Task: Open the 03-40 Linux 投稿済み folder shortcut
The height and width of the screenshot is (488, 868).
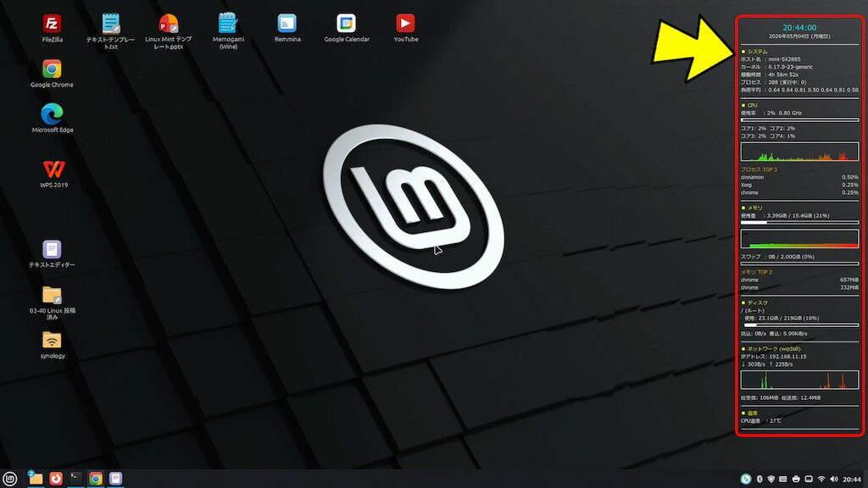Action: click(52, 303)
